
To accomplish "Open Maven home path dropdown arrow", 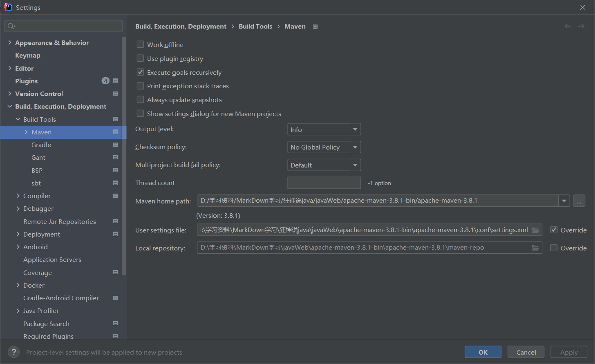I will click(564, 201).
